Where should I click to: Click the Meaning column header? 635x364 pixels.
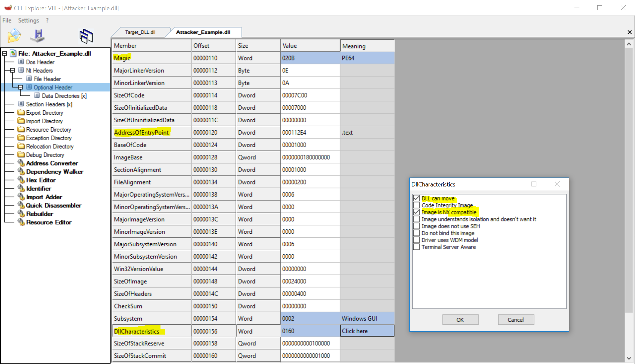[367, 46]
